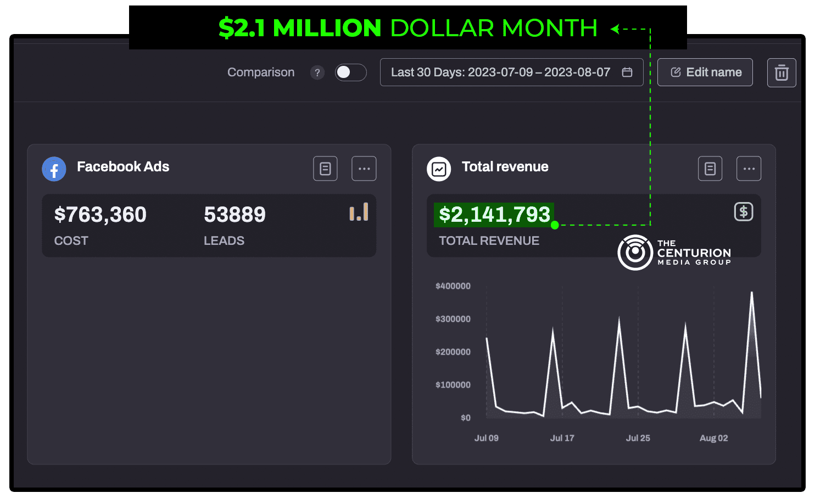Click the dollar sign icon in revenue panel

pyautogui.click(x=744, y=212)
